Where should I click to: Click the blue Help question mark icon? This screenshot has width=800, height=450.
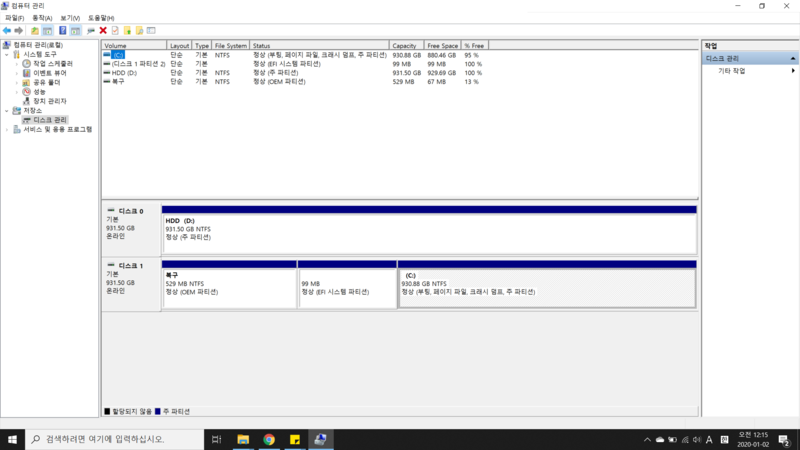tap(62, 31)
